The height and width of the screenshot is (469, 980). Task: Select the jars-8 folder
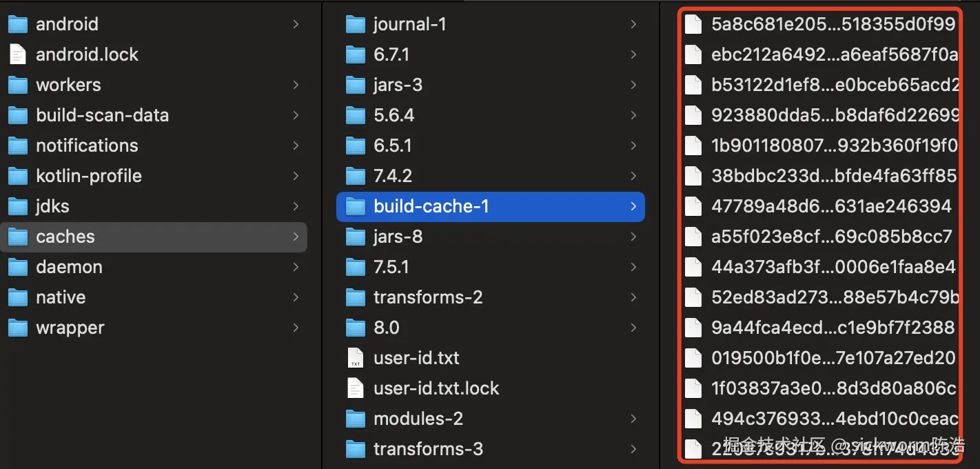491,237
